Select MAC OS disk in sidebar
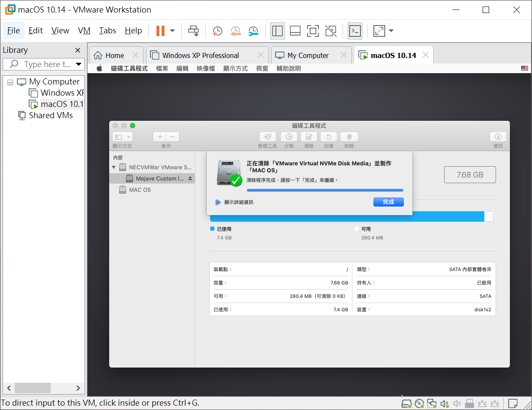 pos(152,190)
